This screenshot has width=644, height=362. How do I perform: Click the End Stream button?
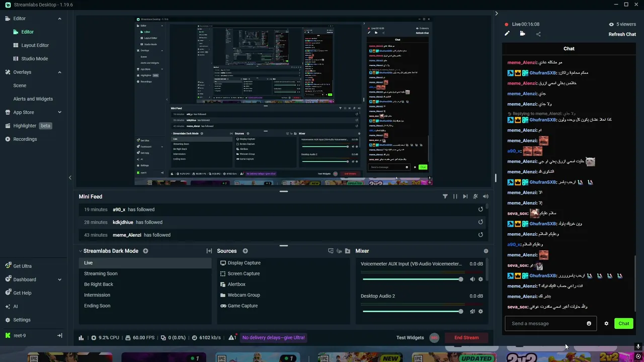pos(466,337)
